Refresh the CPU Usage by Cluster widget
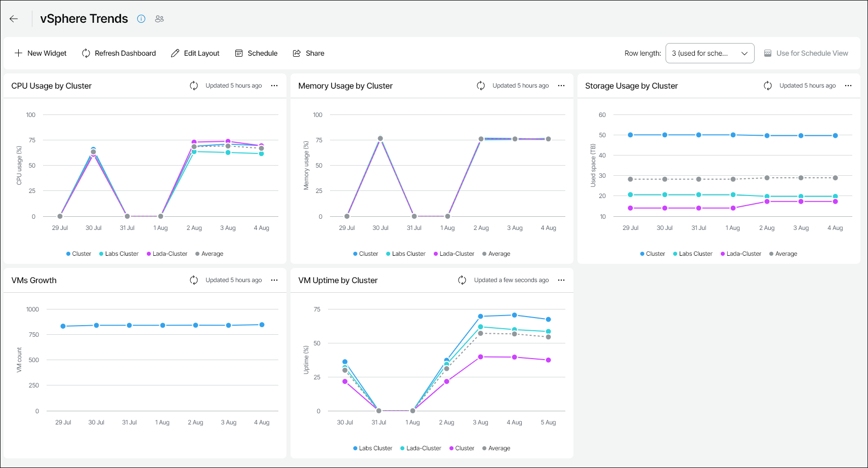Image resolution: width=868 pixels, height=468 pixels. click(194, 86)
